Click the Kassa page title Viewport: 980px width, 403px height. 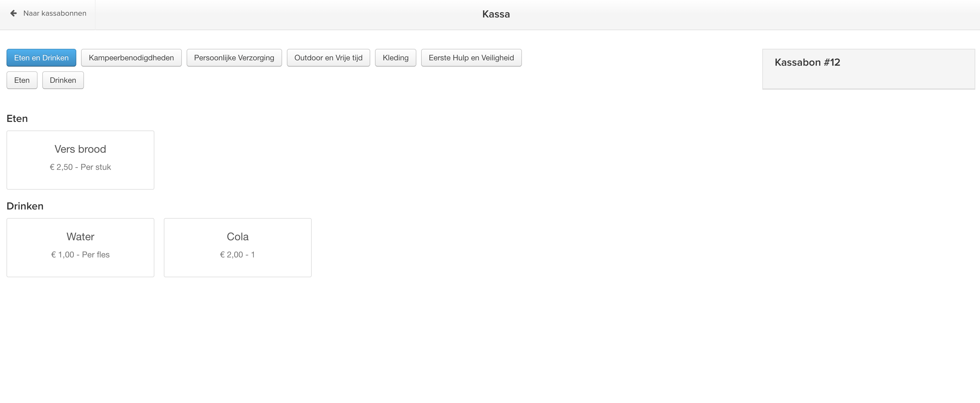click(x=496, y=14)
